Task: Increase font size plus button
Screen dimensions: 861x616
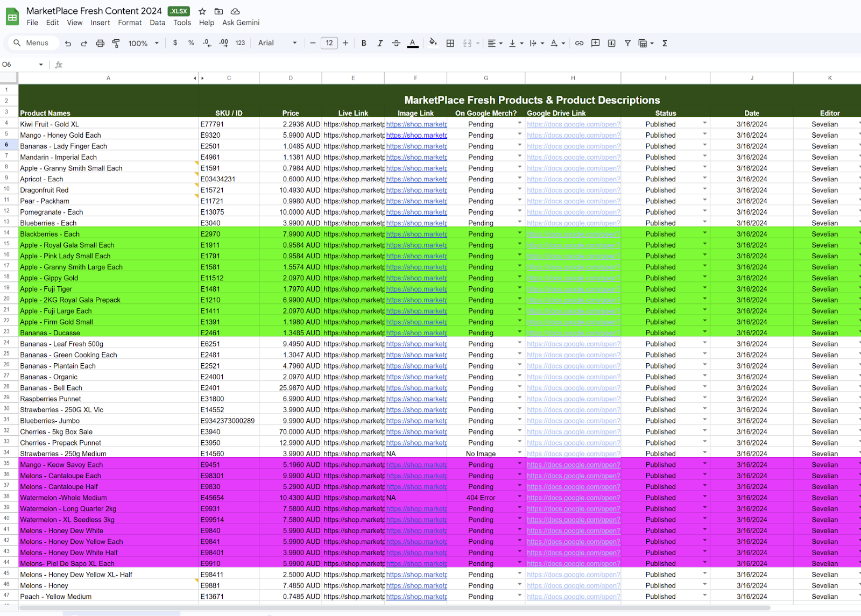Action: pyautogui.click(x=345, y=43)
